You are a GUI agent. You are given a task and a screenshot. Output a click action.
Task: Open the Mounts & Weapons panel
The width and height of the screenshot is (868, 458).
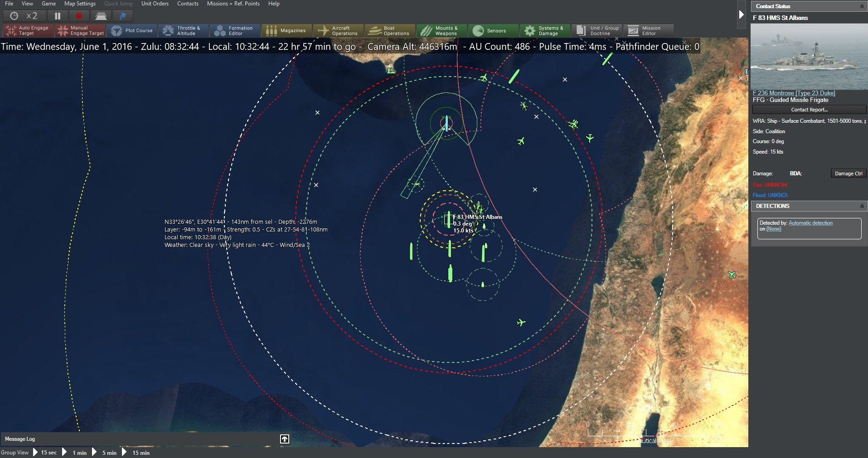pyautogui.click(x=441, y=30)
